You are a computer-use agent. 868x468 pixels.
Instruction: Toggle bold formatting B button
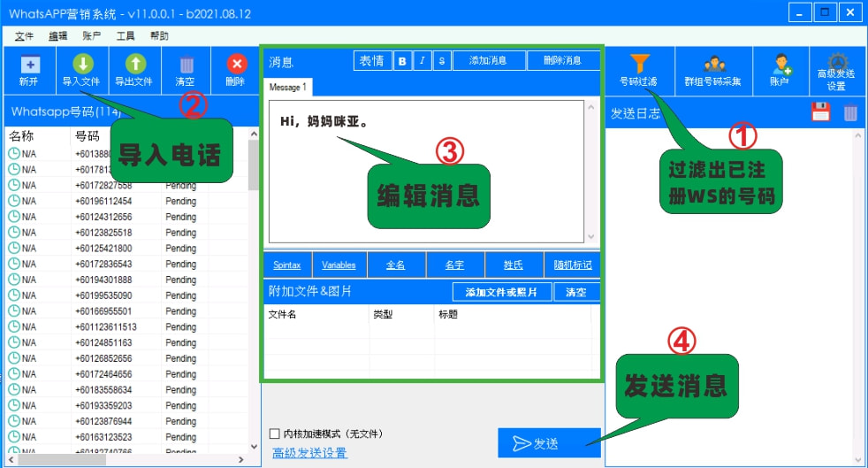point(402,61)
